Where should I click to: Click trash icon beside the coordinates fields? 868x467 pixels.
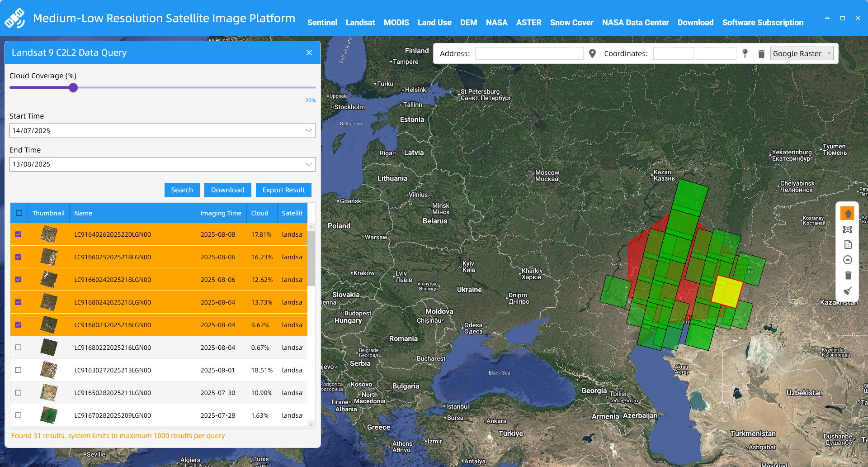click(761, 54)
